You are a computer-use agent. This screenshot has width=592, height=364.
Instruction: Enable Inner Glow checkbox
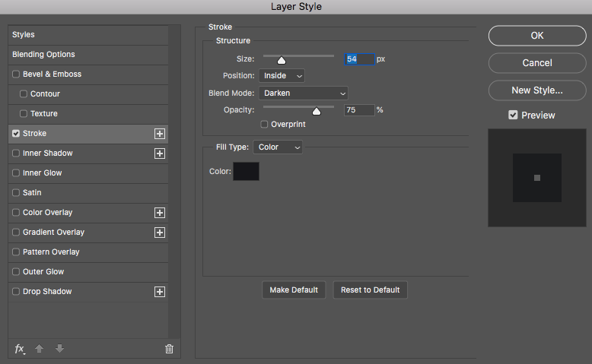pyautogui.click(x=16, y=173)
